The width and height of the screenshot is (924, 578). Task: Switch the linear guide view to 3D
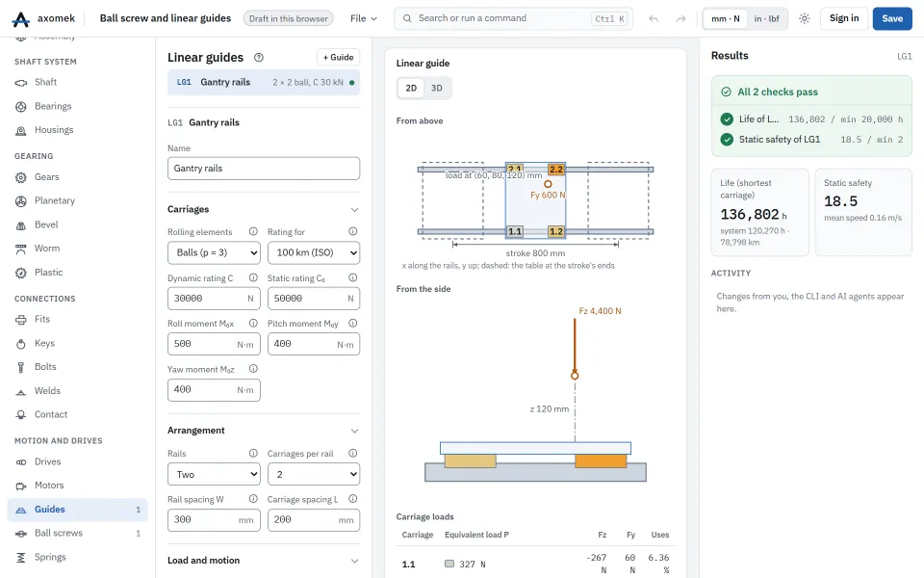pyautogui.click(x=437, y=88)
